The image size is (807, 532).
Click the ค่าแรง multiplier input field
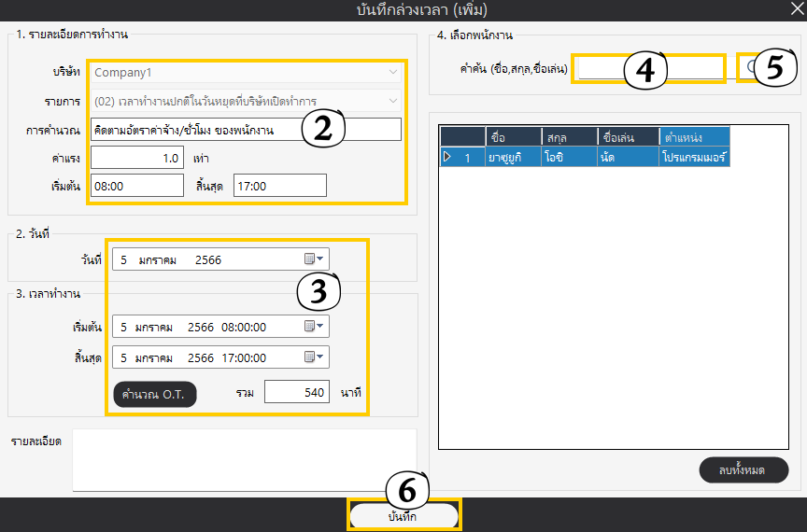click(x=136, y=158)
